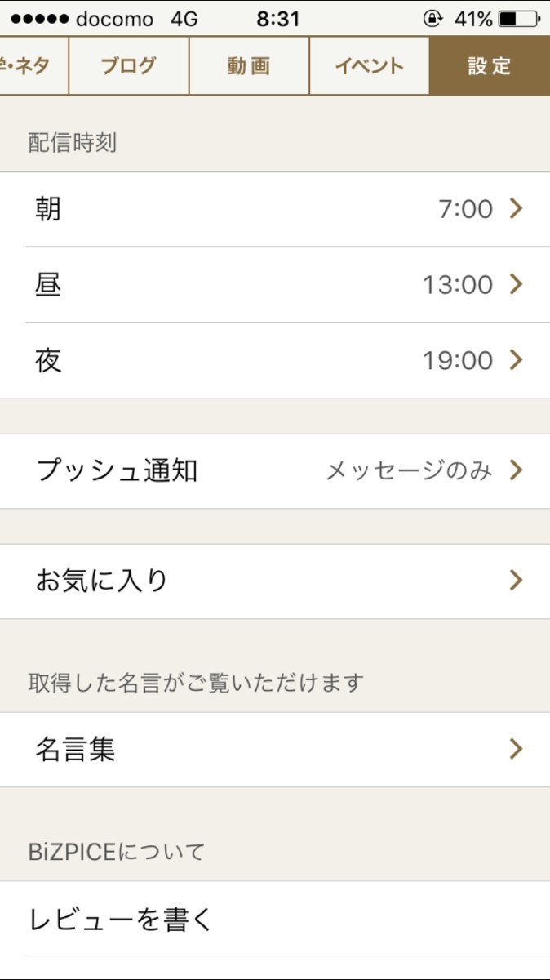Tap the chevron next to 13:00
The height and width of the screenshot is (980, 550).
515,285
